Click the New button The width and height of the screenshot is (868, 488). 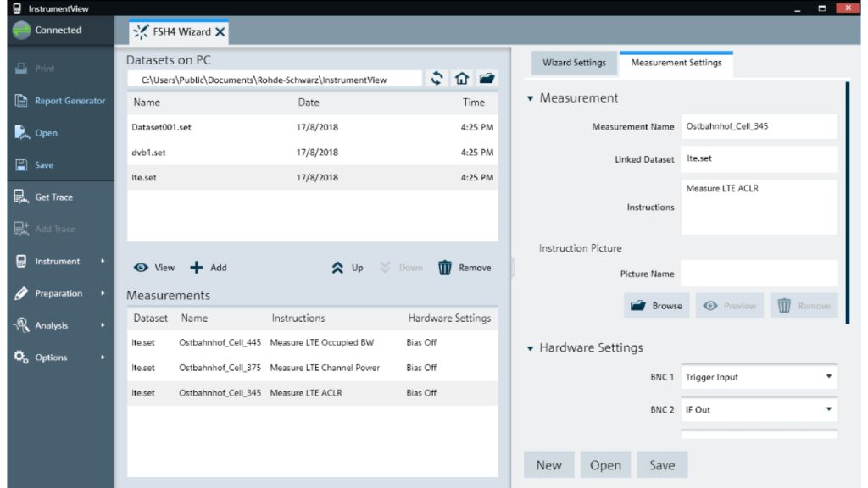[548, 465]
